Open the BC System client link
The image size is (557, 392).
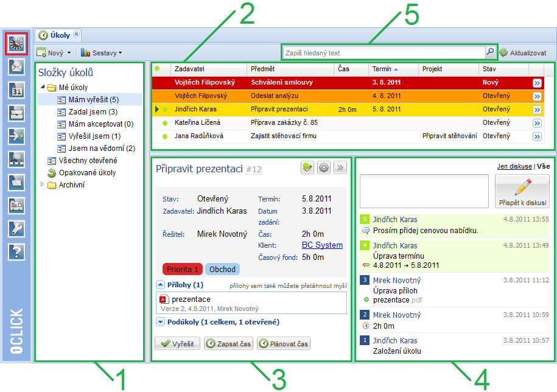pyautogui.click(x=322, y=245)
